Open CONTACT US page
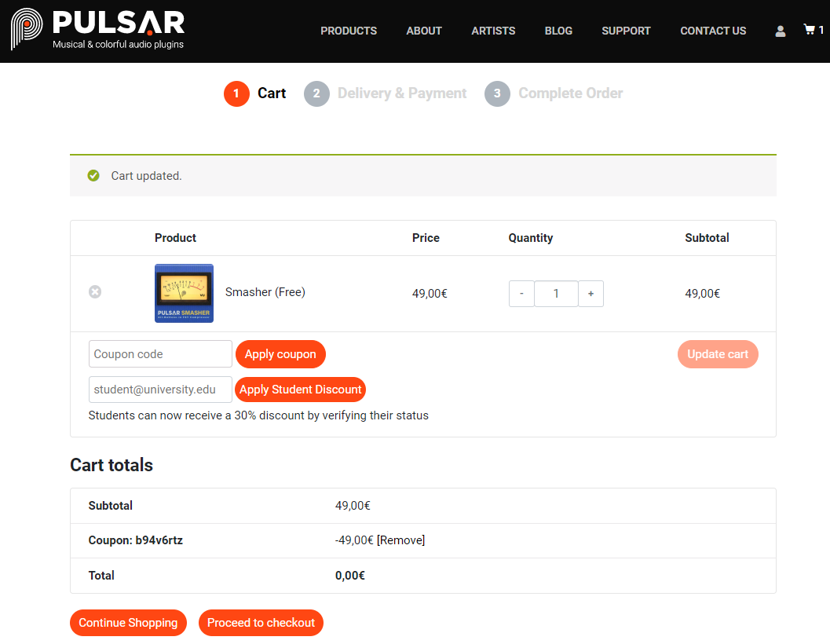 (x=713, y=31)
